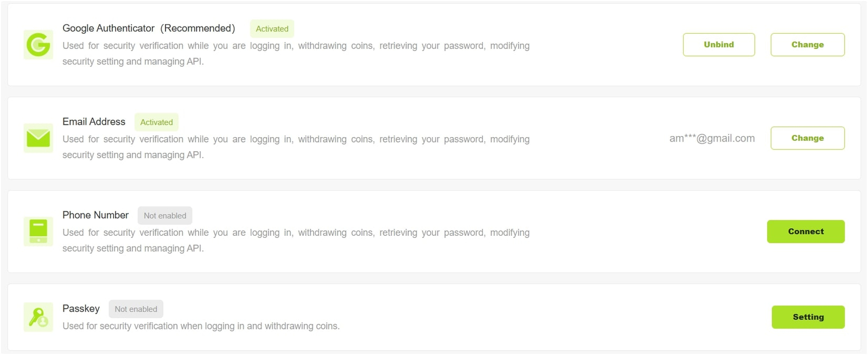Select the Phone Number heading
The width and height of the screenshot is (868, 355).
pyautogui.click(x=95, y=215)
